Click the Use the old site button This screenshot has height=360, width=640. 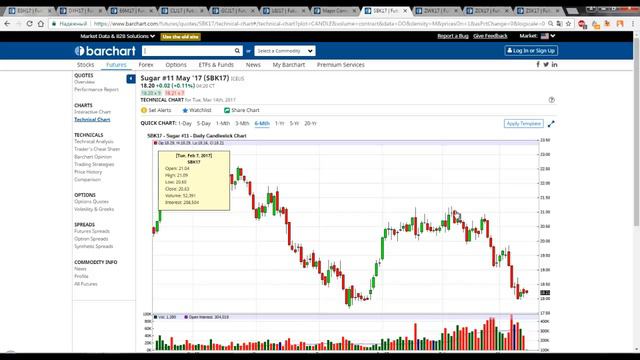coord(180,37)
